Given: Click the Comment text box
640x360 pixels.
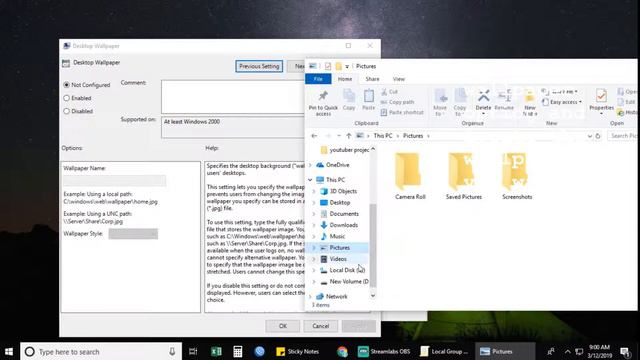Looking at the screenshot, I should click(x=233, y=97).
